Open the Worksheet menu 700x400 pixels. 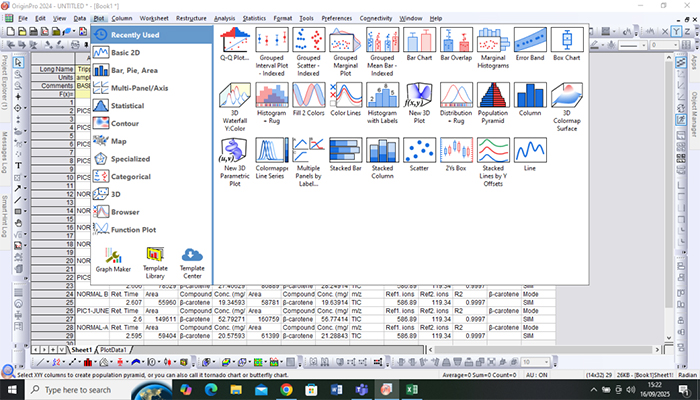point(154,18)
